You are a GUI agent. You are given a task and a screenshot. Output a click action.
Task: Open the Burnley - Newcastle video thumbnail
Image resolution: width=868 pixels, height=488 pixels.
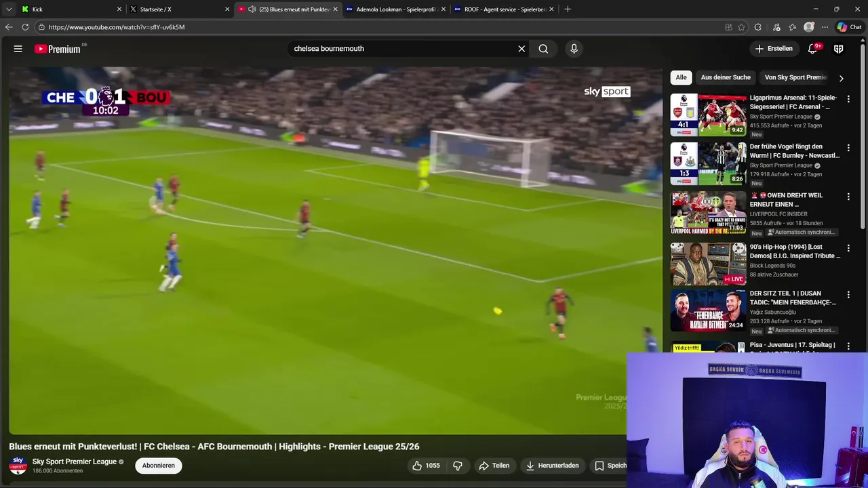(708, 164)
